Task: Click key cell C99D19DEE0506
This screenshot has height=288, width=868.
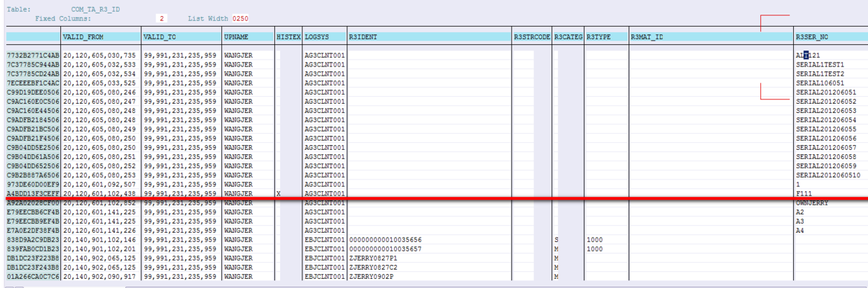Action: [33, 92]
